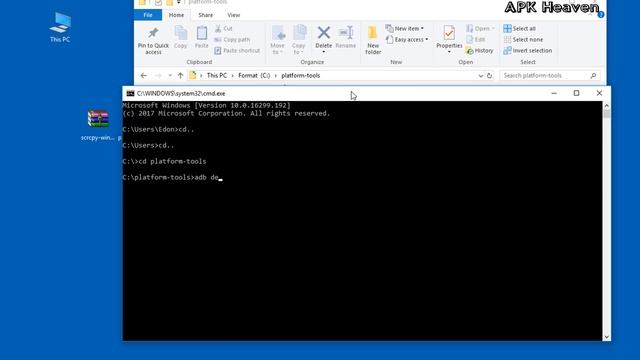Switch to the Share ribbon tab
The height and width of the screenshot is (360, 640).
[x=205, y=15]
